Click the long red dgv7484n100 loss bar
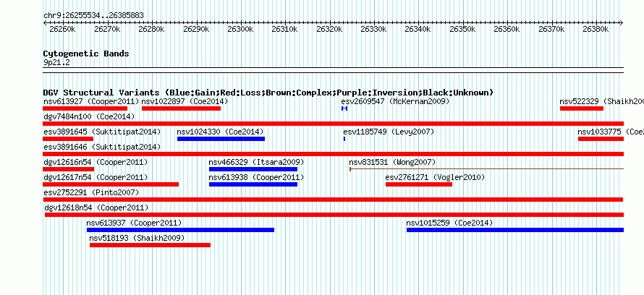This screenshot has height=295, width=644. [333, 124]
